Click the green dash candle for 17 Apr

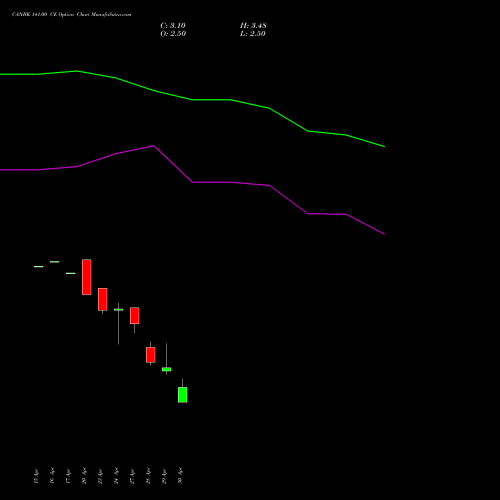click(x=71, y=273)
